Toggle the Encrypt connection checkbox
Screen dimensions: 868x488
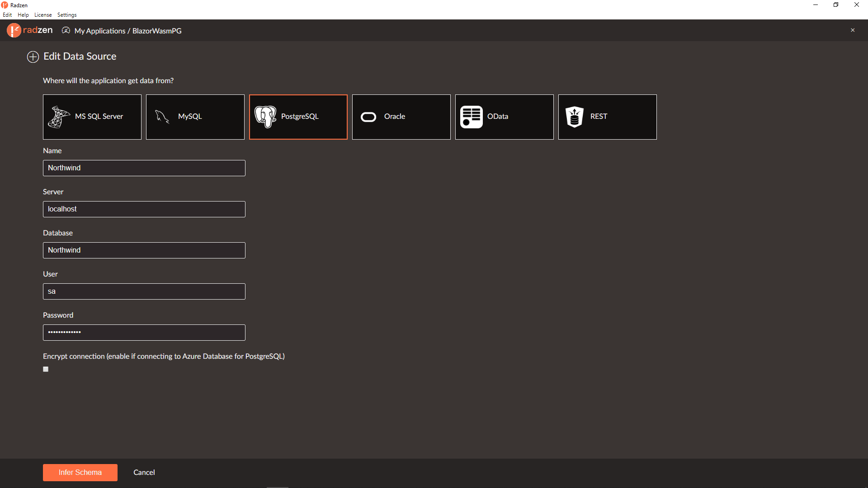[46, 369]
